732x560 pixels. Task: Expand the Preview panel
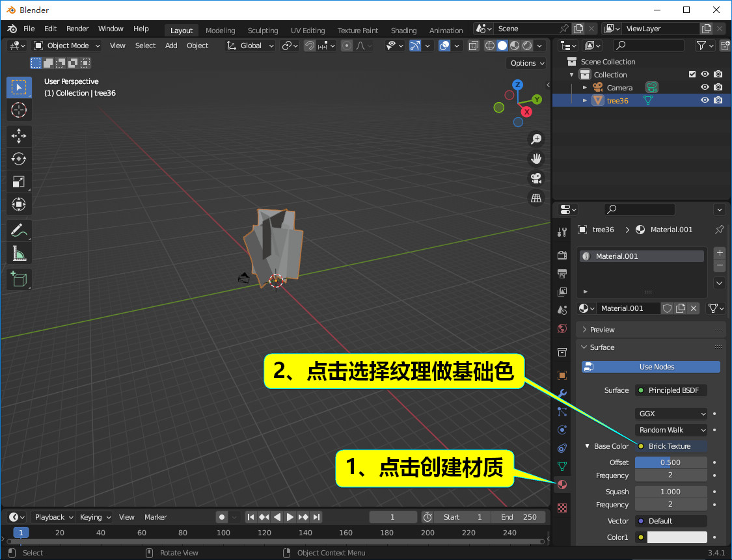tap(602, 330)
